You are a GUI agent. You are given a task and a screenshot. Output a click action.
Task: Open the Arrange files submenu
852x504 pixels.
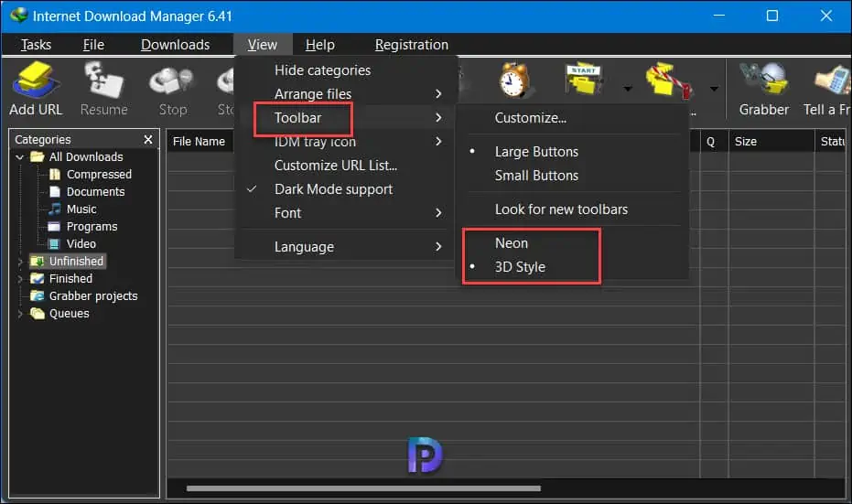pyautogui.click(x=346, y=94)
